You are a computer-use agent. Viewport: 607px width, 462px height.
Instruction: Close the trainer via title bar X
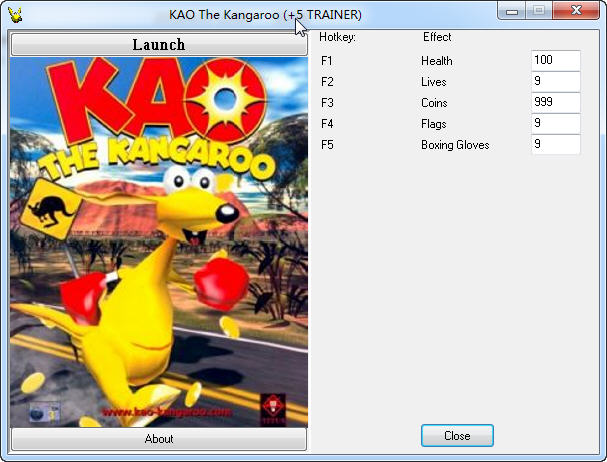[x=576, y=10]
